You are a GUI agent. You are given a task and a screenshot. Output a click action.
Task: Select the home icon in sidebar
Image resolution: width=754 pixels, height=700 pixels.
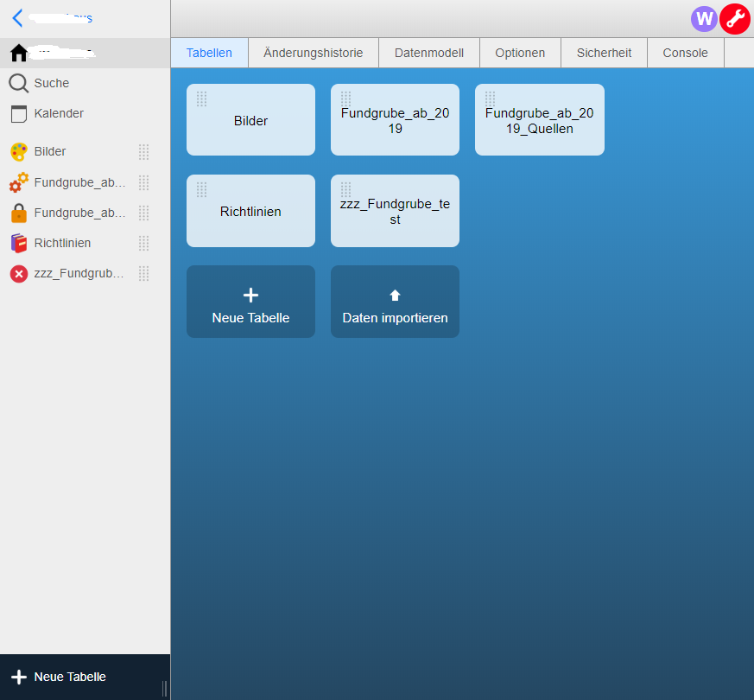19,54
